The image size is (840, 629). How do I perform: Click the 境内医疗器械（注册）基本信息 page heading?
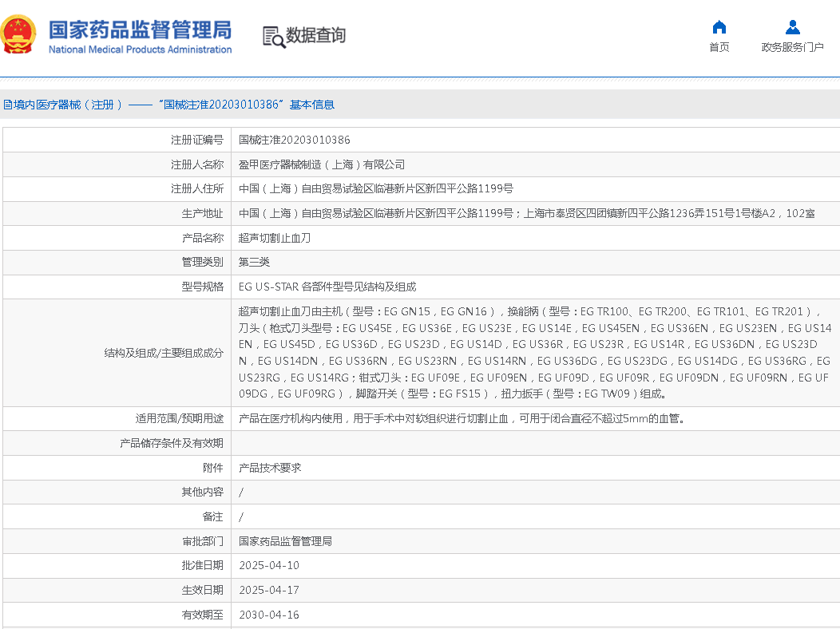[x=169, y=105]
